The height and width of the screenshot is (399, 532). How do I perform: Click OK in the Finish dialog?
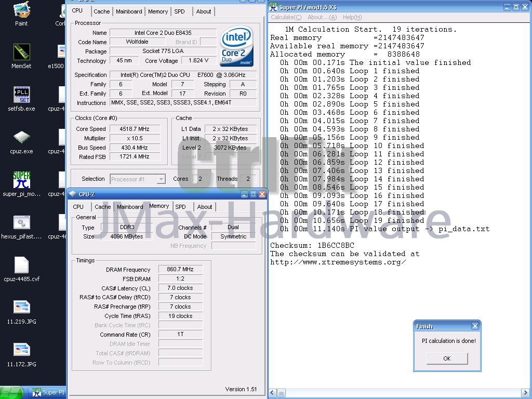tap(447, 358)
